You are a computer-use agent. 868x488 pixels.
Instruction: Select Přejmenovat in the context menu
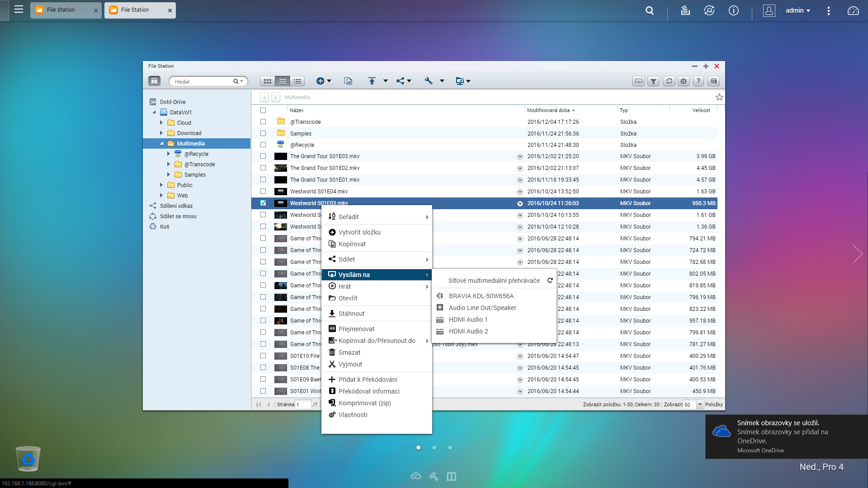coord(356,329)
